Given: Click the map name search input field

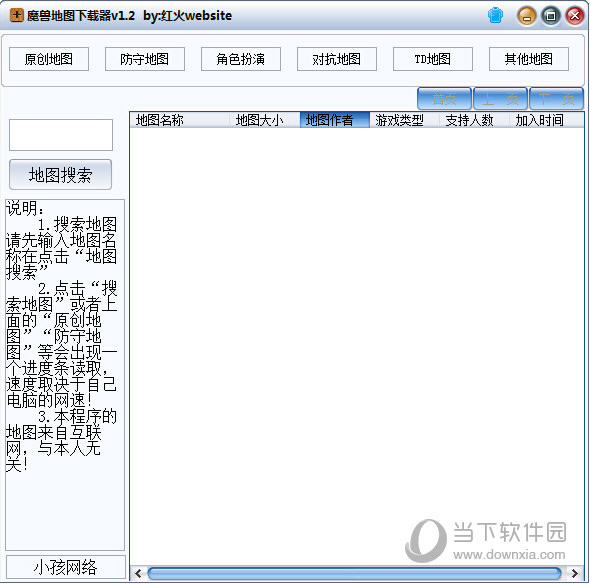Looking at the screenshot, I should tap(61, 135).
